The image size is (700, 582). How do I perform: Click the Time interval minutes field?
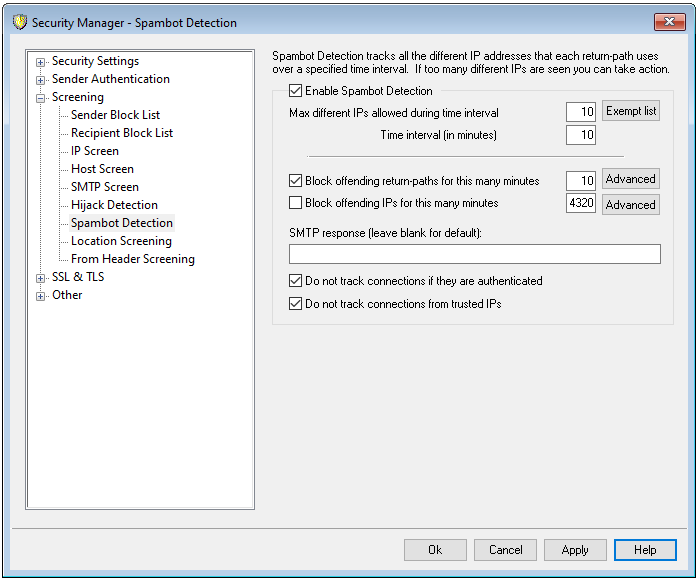pos(581,135)
